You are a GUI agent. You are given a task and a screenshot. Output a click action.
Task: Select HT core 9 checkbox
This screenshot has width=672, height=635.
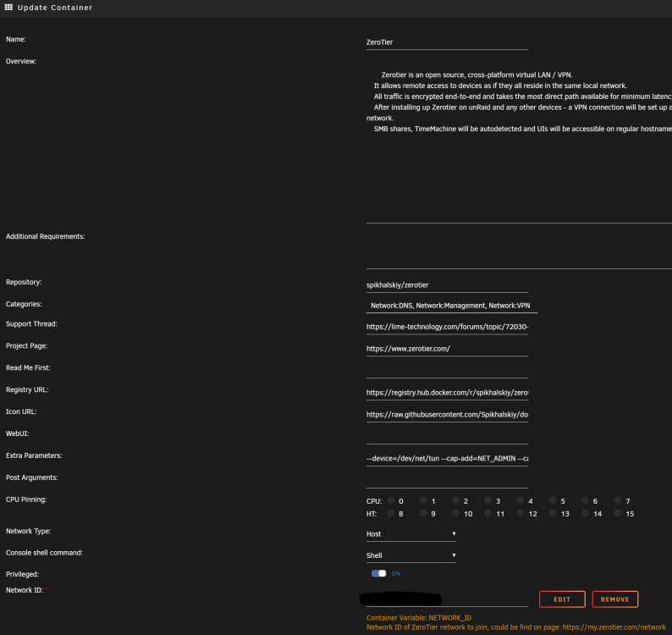point(423,513)
